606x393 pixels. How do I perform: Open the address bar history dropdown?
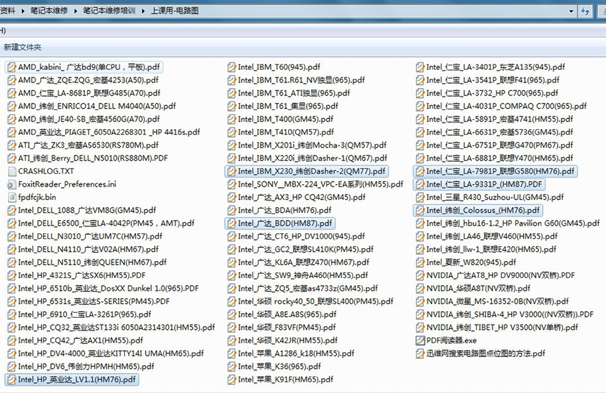[x=571, y=11]
